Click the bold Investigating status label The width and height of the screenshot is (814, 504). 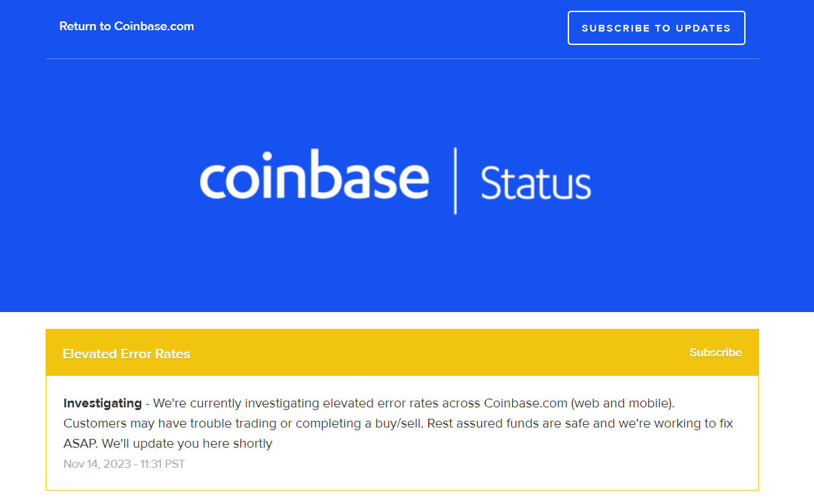coord(103,403)
